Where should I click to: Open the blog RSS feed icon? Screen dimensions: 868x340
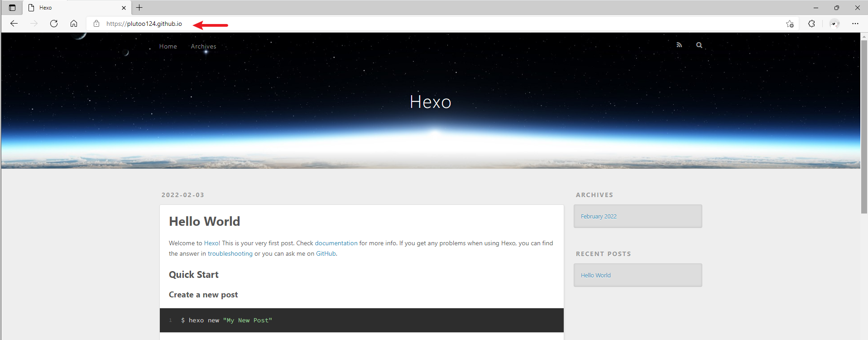click(x=679, y=45)
